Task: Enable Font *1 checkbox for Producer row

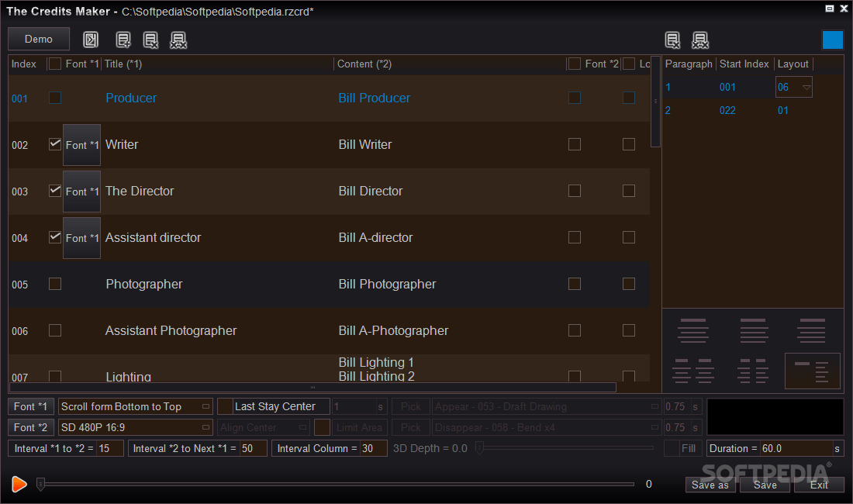Action: click(54, 98)
